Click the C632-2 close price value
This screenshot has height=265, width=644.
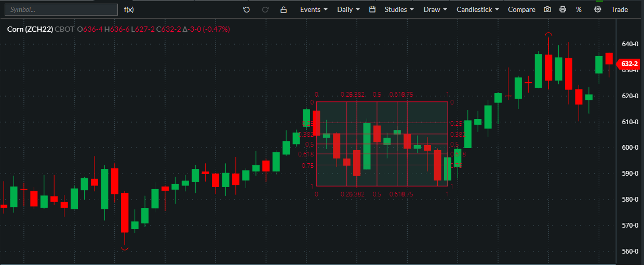(x=169, y=29)
